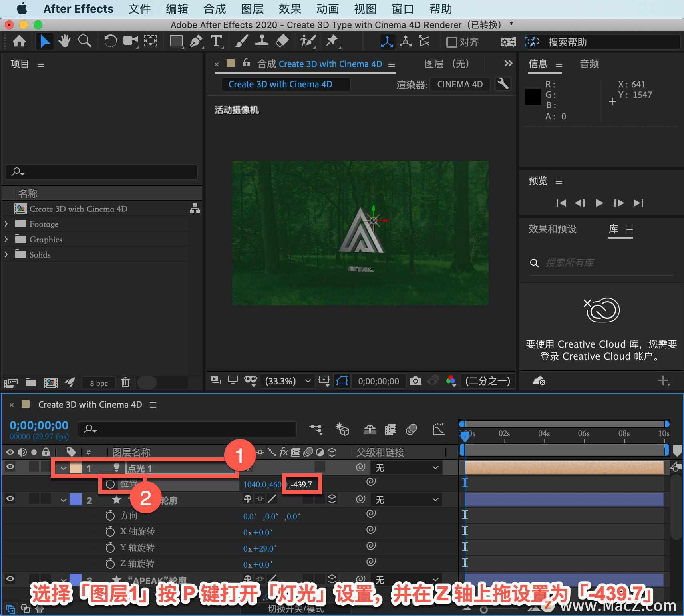Screen dimensions: 684x616
Task: Click the 8 bpc color depth button
Action: (99, 383)
